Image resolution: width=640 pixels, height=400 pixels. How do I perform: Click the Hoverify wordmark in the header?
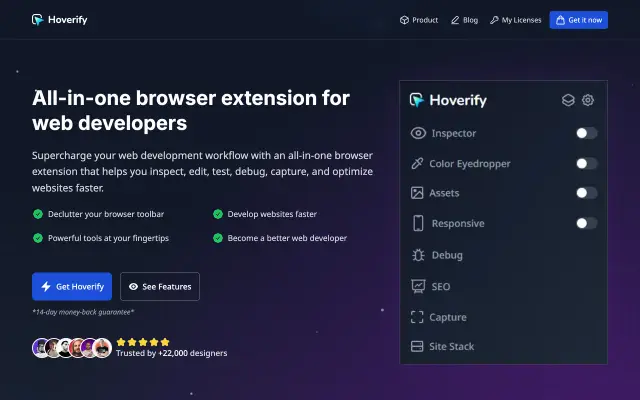coord(67,20)
